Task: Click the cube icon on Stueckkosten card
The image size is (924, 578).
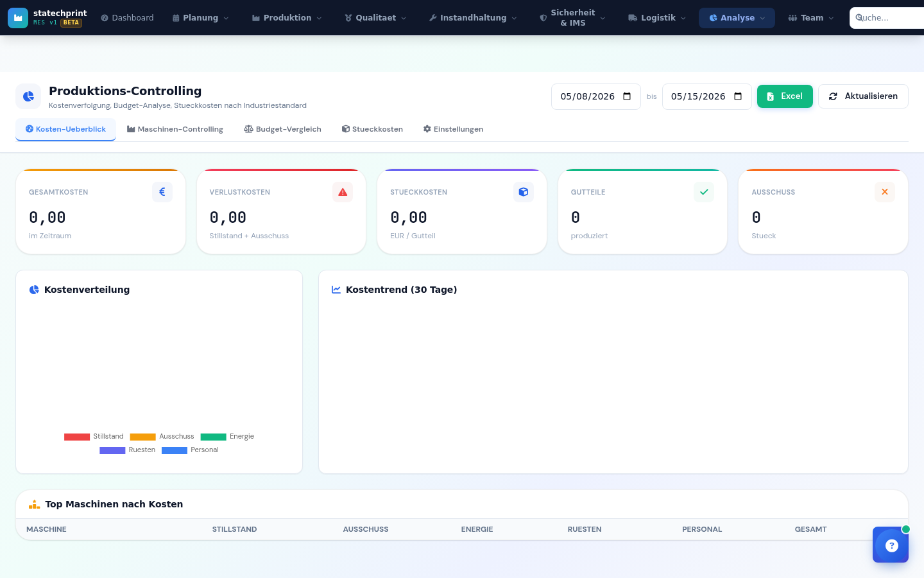Action: tap(524, 192)
